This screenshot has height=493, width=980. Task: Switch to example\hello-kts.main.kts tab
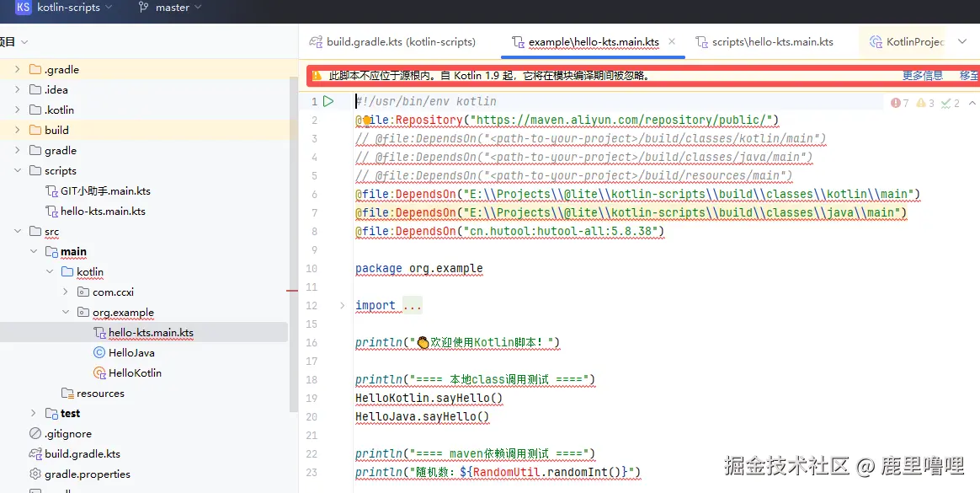tap(594, 42)
